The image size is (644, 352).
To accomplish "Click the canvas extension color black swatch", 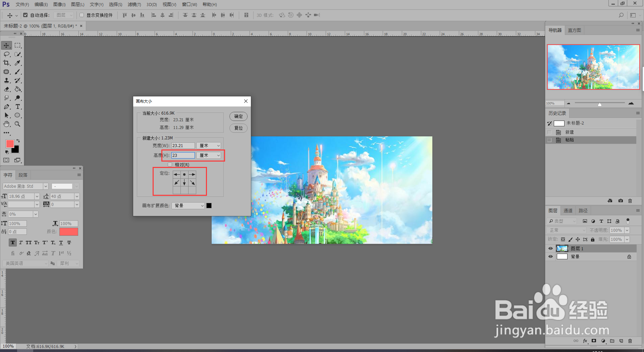I will pyautogui.click(x=209, y=206).
